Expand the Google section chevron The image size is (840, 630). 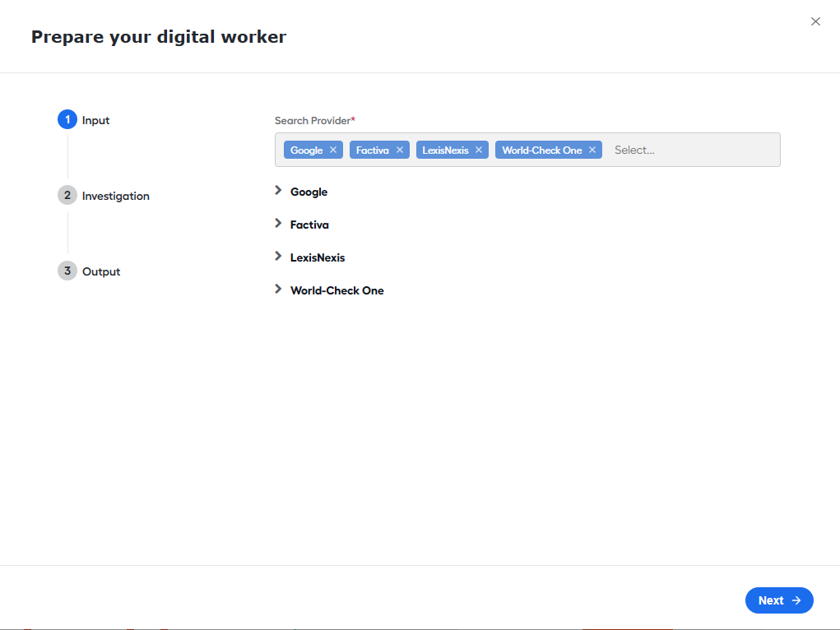[278, 191]
